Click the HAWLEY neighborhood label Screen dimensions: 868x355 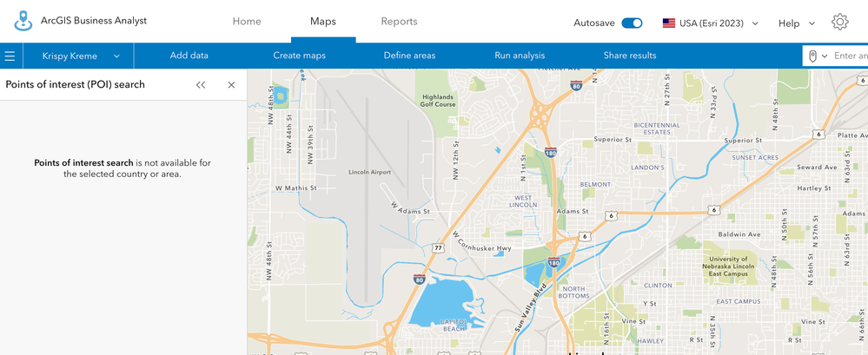click(x=650, y=341)
